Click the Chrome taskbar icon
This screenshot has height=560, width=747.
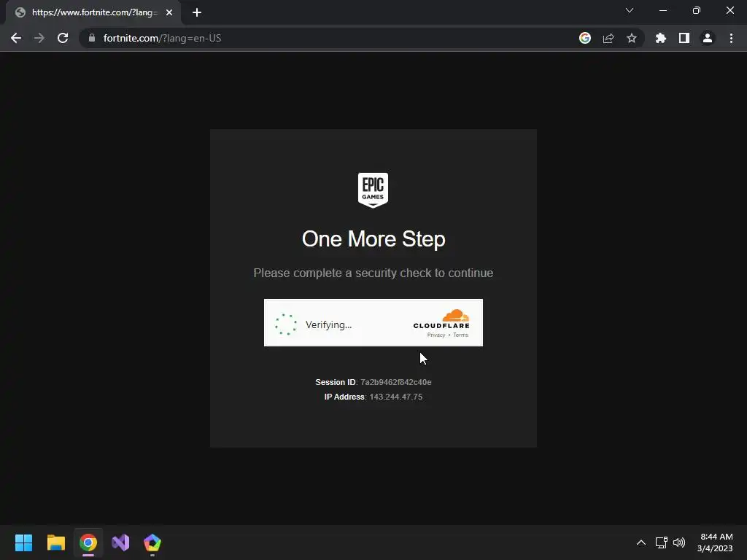click(x=88, y=542)
